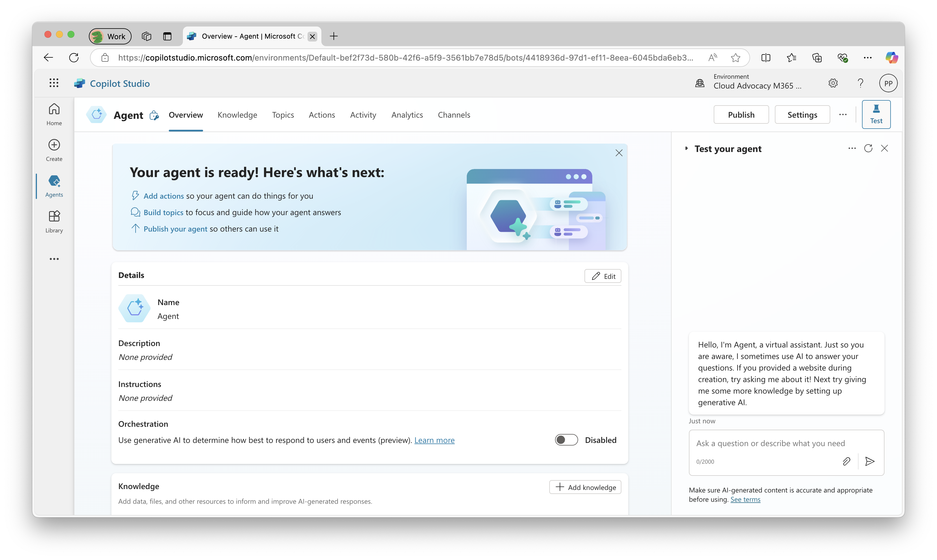Open the Library sidebar icon
The width and height of the screenshot is (937, 560).
pos(54,221)
